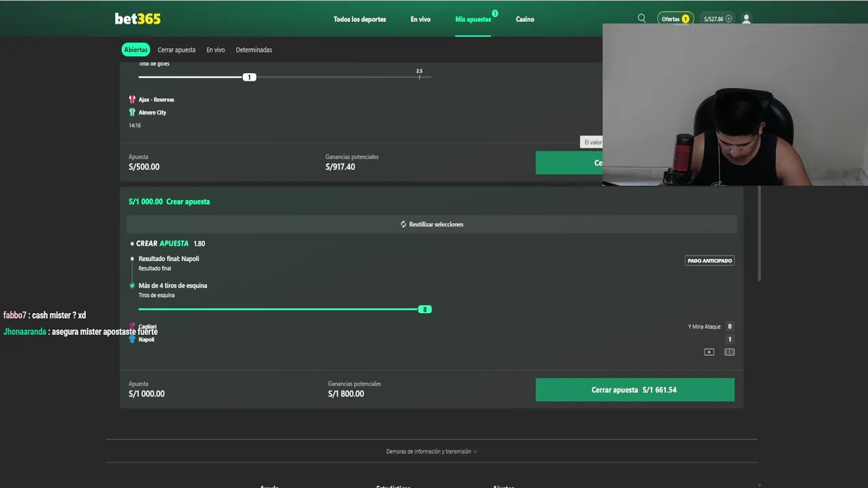Select the Abiertas tab
The width and height of the screenshot is (868, 488).
click(136, 49)
